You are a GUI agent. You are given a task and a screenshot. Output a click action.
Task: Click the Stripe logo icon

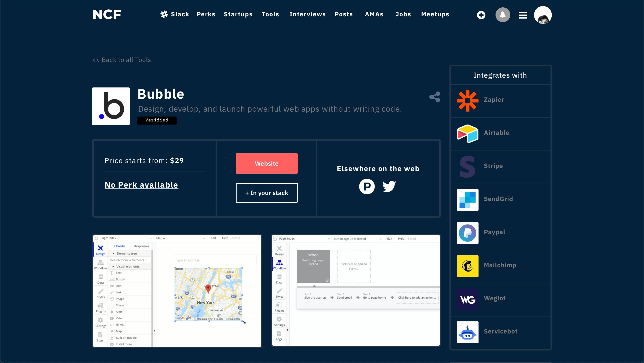(x=468, y=167)
